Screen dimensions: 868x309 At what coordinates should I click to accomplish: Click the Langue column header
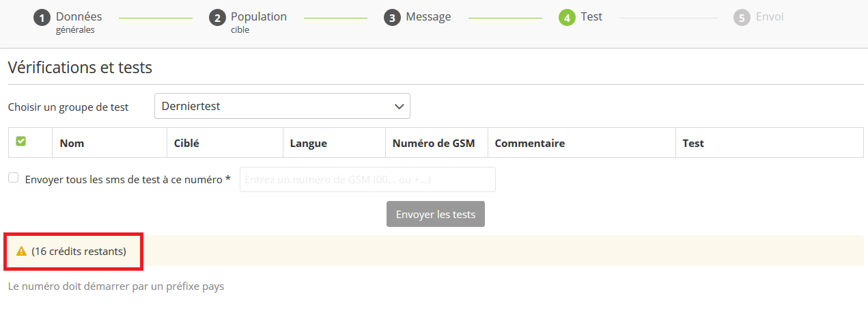coord(308,144)
